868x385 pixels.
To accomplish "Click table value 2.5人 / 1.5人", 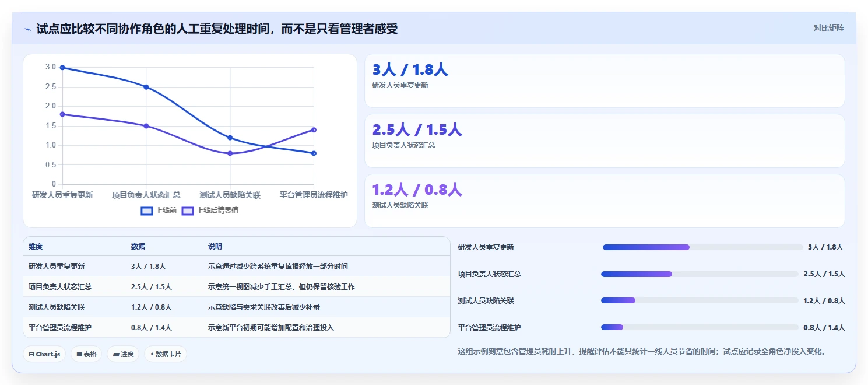I will click(152, 287).
